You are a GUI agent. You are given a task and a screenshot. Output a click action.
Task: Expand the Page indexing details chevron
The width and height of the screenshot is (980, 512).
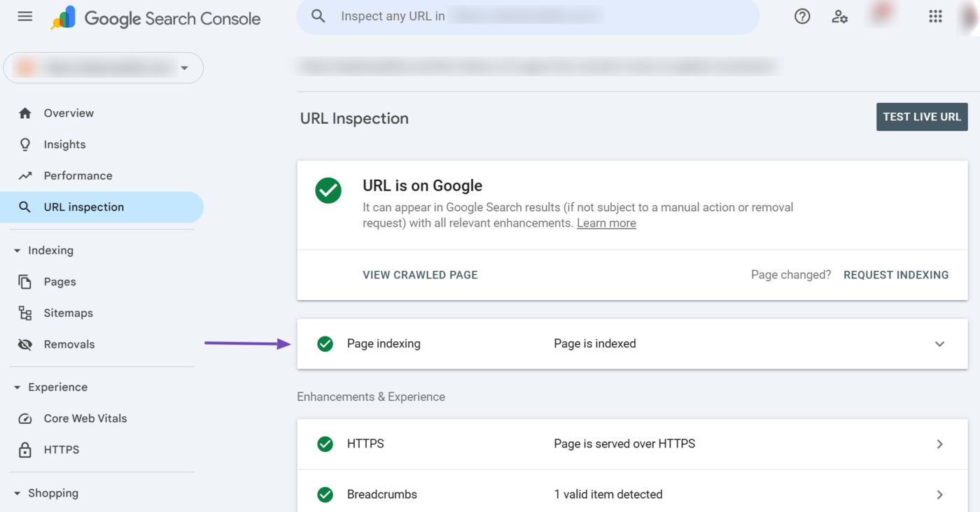pos(939,343)
